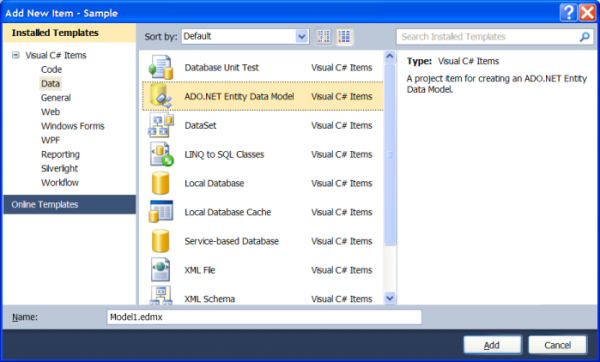Click the Local Database Cache icon
This screenshot has height=362, width=600.
pos(161,212)
